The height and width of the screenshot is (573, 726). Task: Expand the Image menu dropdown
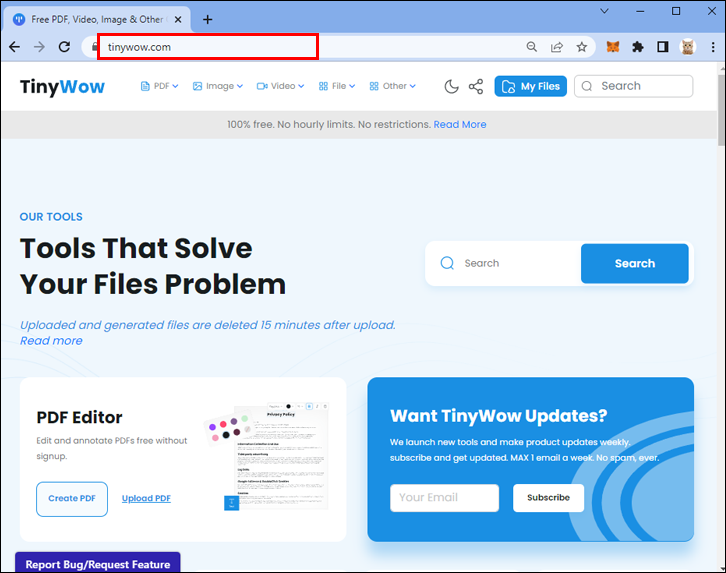218,86
